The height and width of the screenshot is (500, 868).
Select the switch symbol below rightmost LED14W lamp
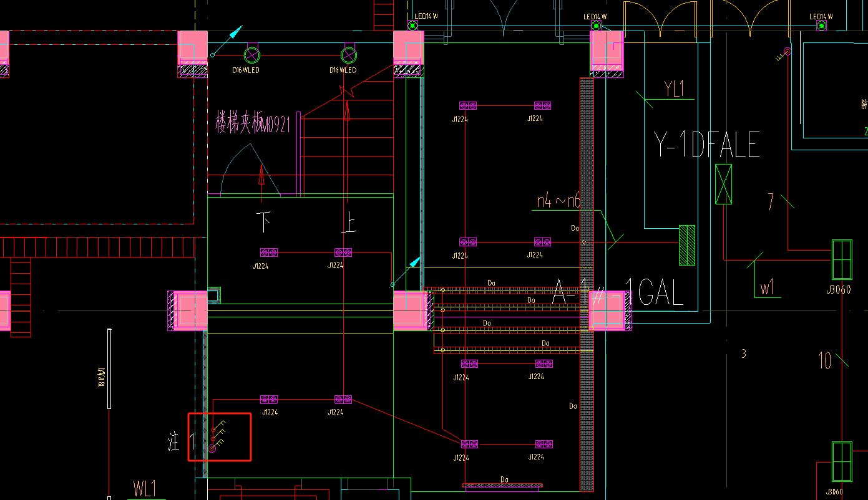(x=783, y=54)
